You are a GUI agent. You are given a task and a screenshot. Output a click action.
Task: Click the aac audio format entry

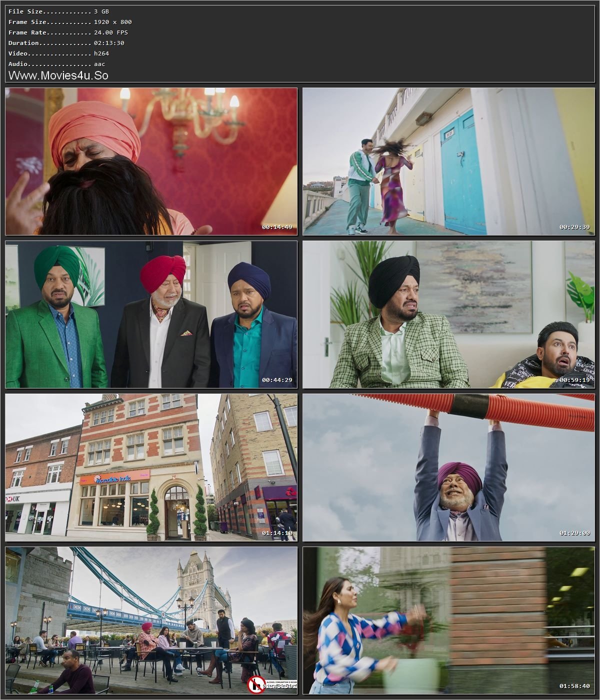point(52,64)
